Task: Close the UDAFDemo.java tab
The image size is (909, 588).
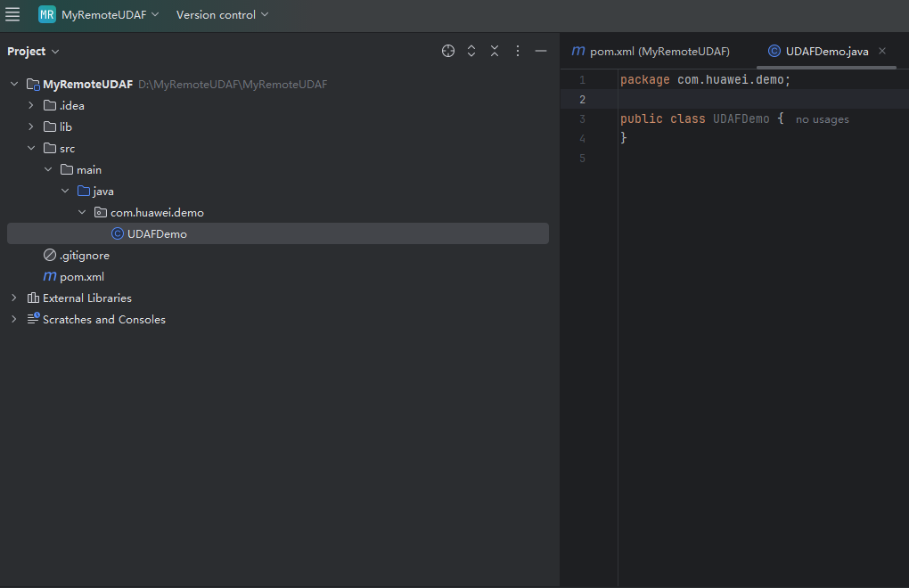Action: [x=882, y=51]
